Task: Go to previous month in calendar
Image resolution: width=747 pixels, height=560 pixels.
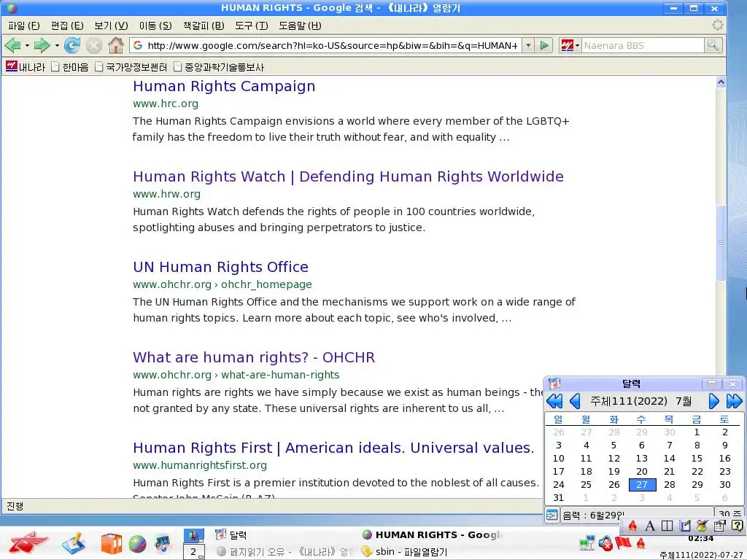Action: [x=575, y=402]
